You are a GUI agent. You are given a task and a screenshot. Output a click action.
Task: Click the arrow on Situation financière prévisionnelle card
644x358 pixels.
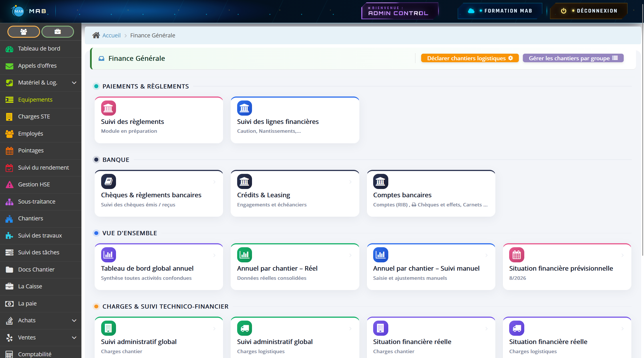[622, 255]
